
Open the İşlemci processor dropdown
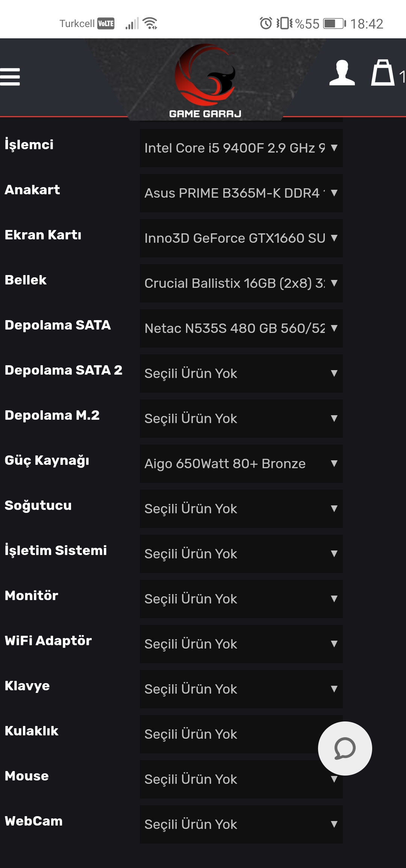(241, 148)
